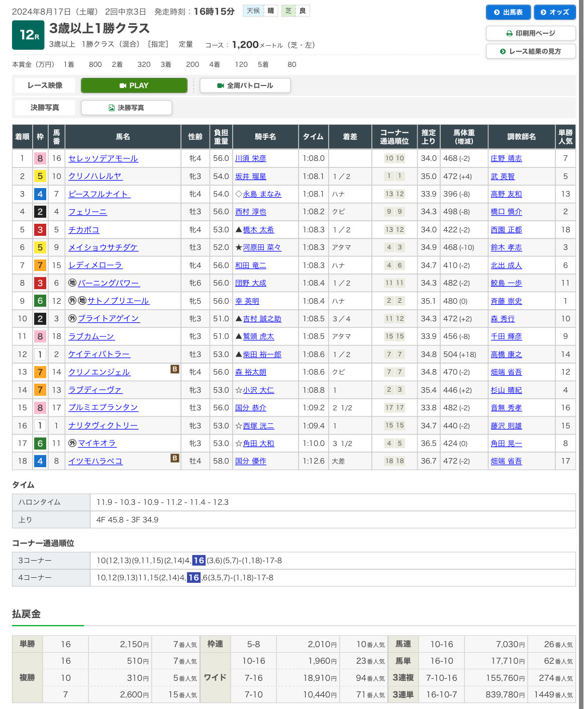Open horse セレッソデアモール
The height and width of the screenshot is (709, 588).
tap(103, 158)
